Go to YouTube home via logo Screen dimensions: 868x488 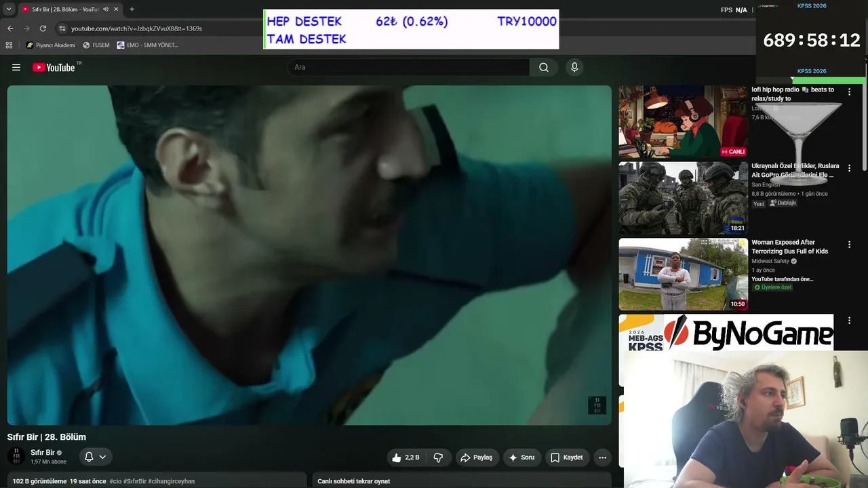click(x=54, y=67)
